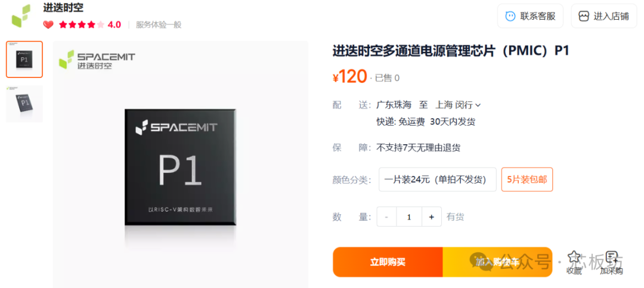Select the second angled chip thumbnail
644x288 pixels.
[x=24, y=104]
